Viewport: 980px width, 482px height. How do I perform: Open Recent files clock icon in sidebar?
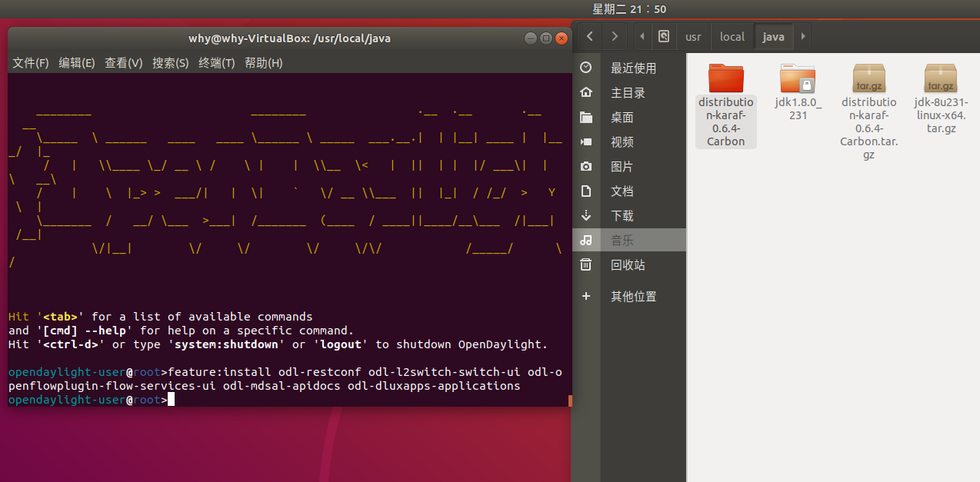(586, 68)
